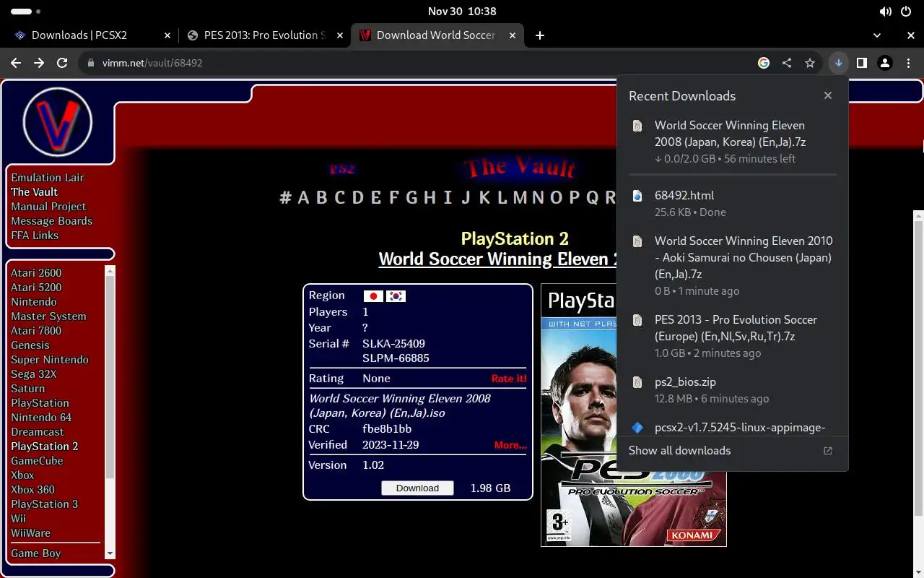The width and height of the screenshot is (924, 578).
Task: Click the site lock icon in address bar
Action: (90, 63)
